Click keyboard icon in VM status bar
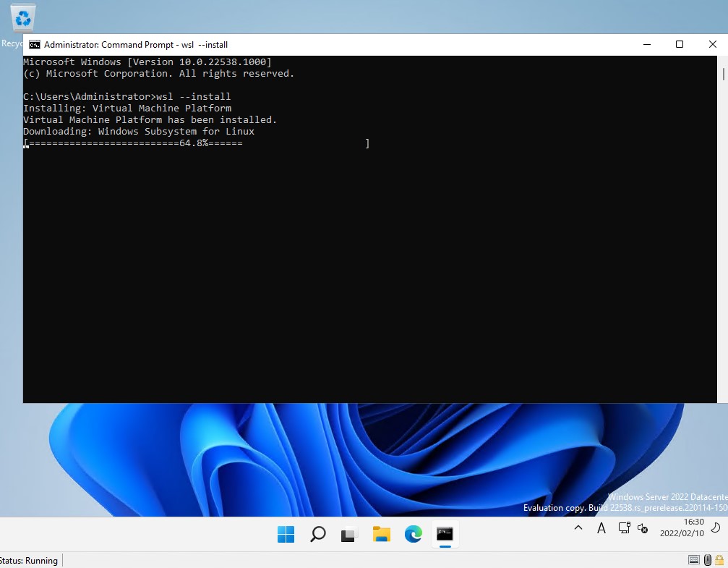728x568 pixels. pyautogui.click(x=693, y=560)
